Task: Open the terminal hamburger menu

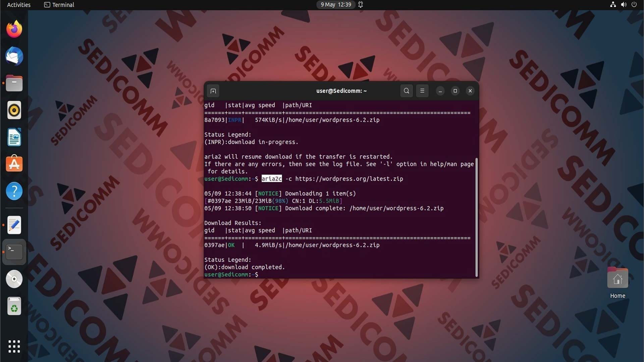Action: click(422, 91)
